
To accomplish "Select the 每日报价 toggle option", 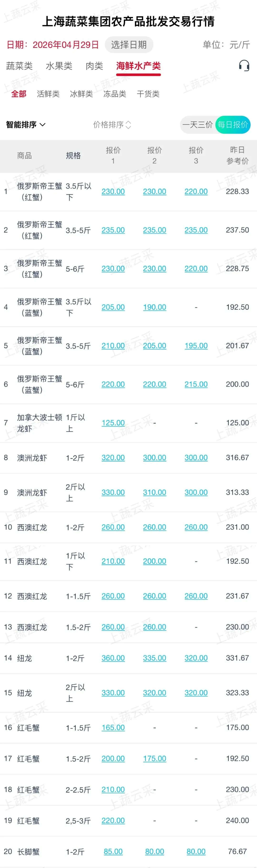I will pyautogui.click(x=233, y=125).
